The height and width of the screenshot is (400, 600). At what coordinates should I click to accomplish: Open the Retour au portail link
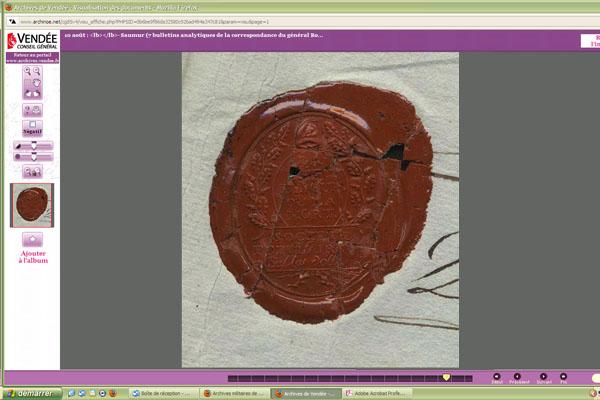click(33, 58)
